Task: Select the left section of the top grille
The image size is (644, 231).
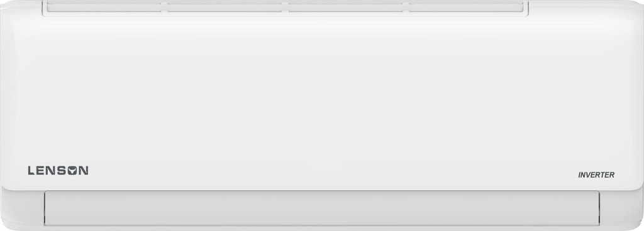Action: point(104,7)
